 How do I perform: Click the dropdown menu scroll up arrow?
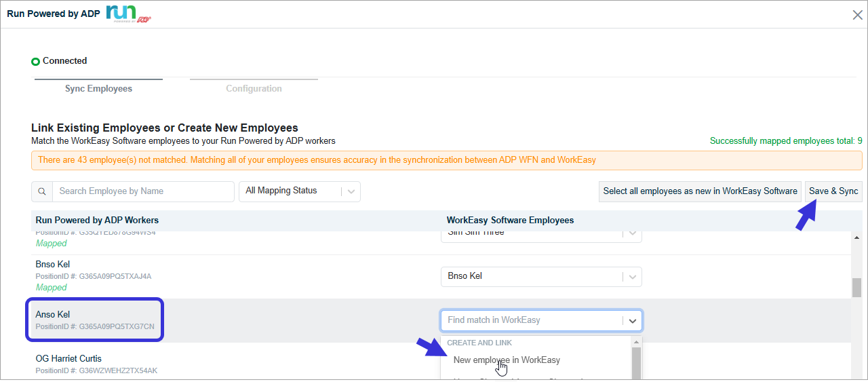click(x=636, y=343)
